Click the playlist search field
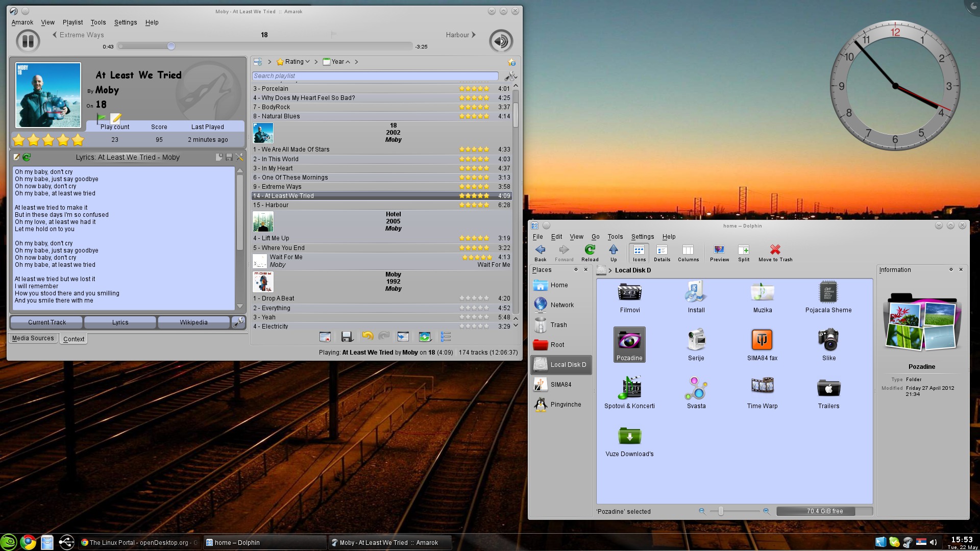This screenshot has width=980, height=551. 375,76
